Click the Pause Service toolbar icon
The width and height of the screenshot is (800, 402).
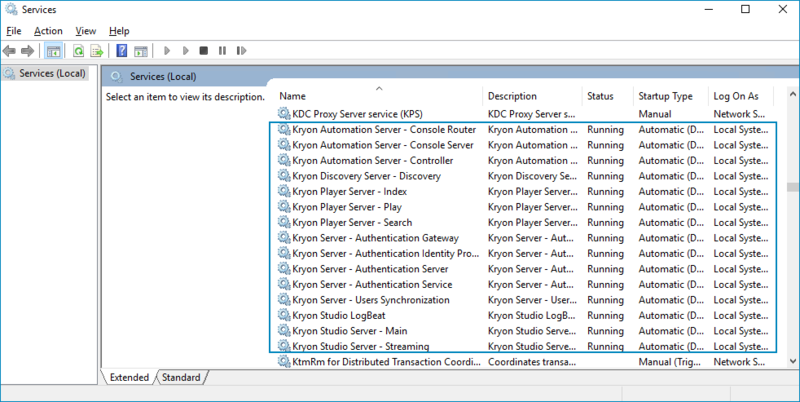coord(222,51)
